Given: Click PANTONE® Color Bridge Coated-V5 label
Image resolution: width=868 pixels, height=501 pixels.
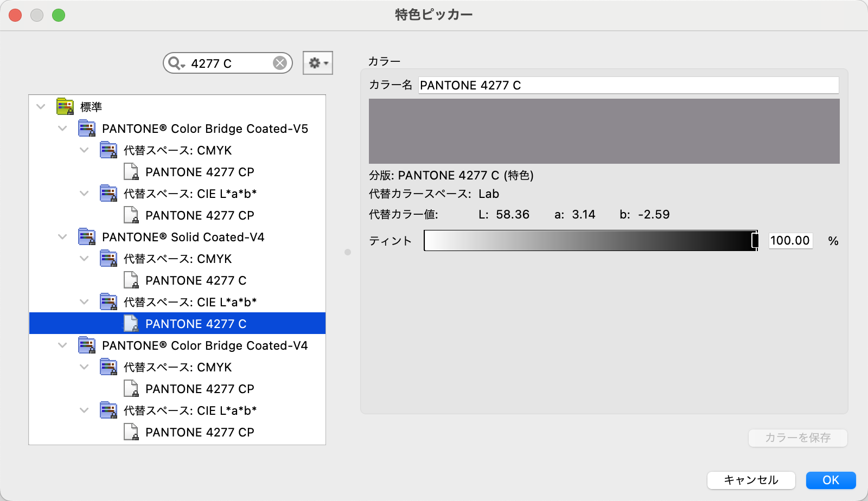Looking at the screenshot, I should tap(205, 129).
